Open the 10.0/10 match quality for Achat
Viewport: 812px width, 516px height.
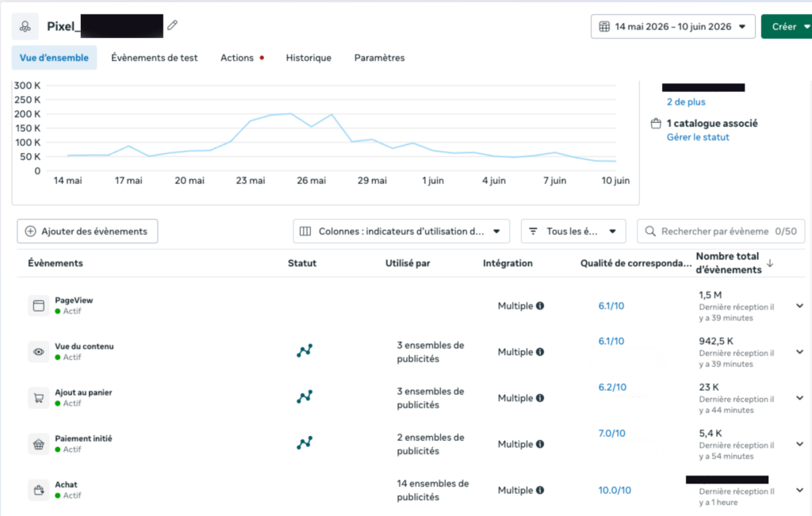point(615,490)
